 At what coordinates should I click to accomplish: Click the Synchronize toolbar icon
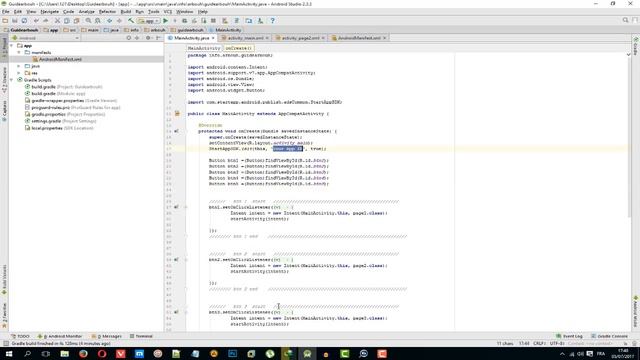[x=24, y=20]
